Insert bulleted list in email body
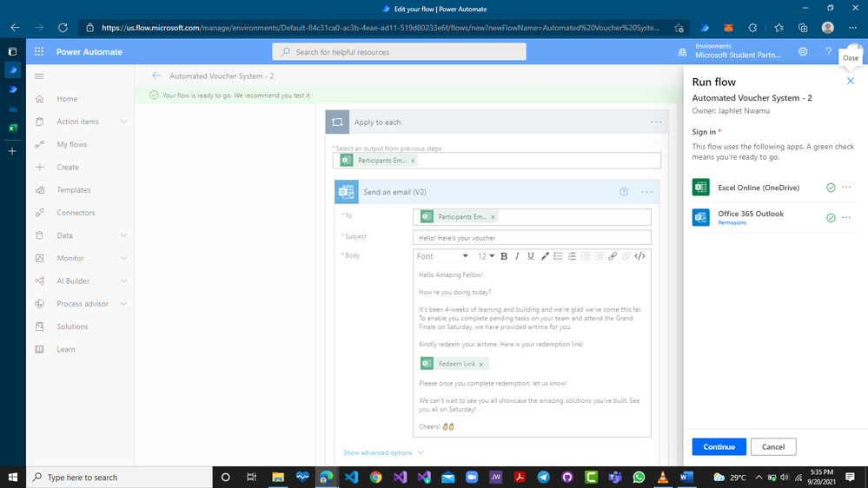 [558, 256]
